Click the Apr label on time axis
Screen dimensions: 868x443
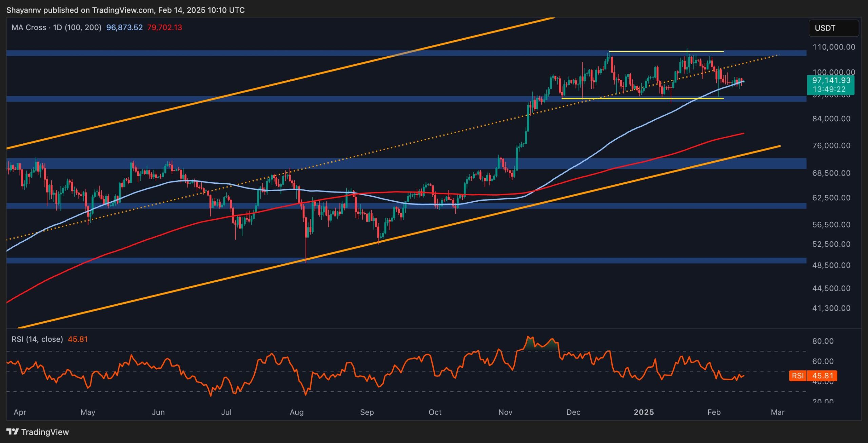(20, 412)
